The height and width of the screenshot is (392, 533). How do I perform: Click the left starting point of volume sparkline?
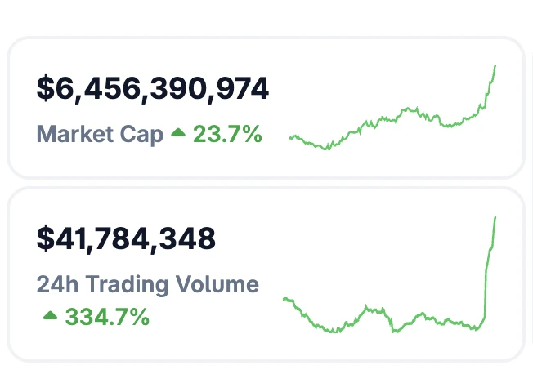[284, 299]
